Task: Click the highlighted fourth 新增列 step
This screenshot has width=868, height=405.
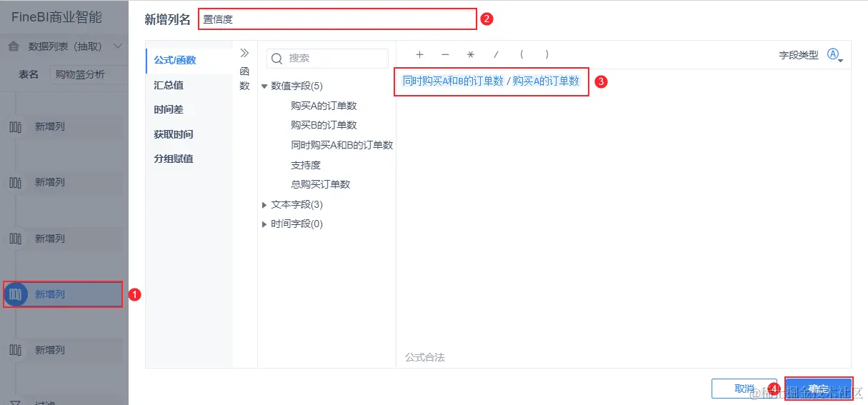Action: point(63,294)
